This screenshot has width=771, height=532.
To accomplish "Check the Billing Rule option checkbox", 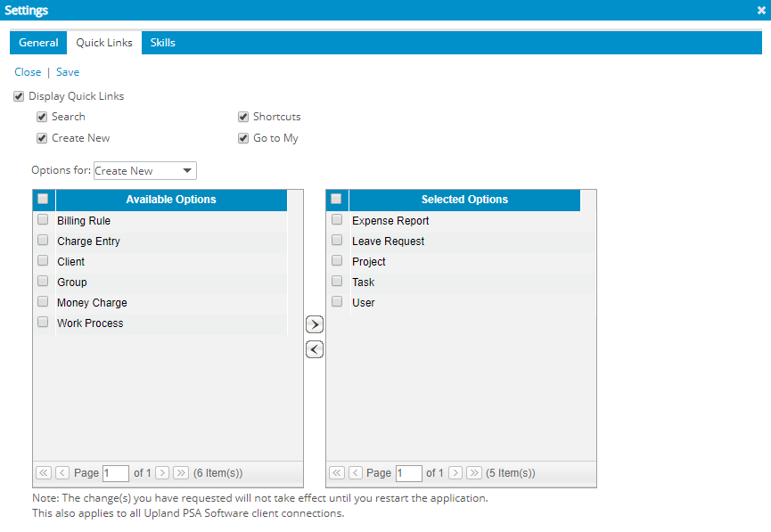I will (43, 220).
